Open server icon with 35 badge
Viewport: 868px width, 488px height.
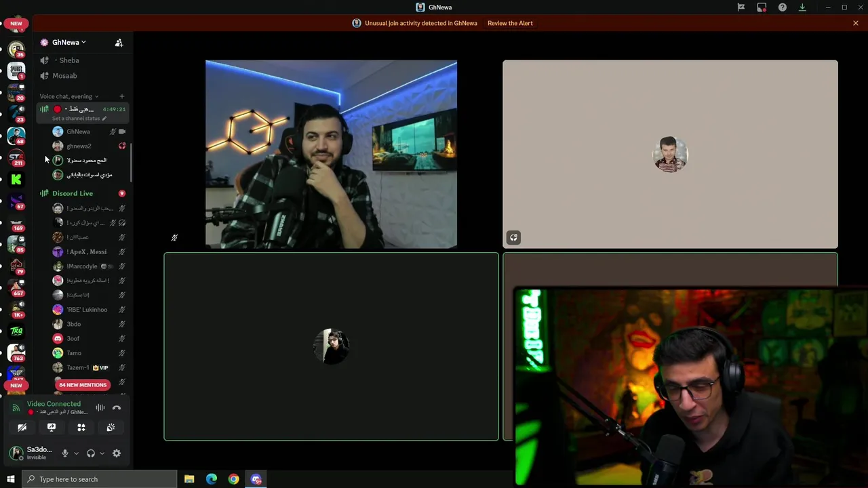coord(16,49)
